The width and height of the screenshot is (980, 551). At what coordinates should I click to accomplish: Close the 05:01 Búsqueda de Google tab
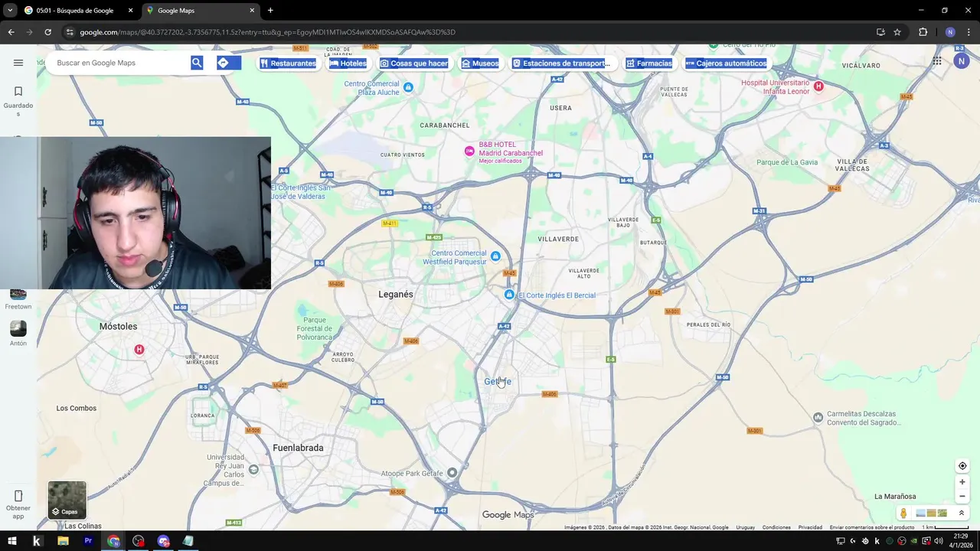(x=130, y=11)
